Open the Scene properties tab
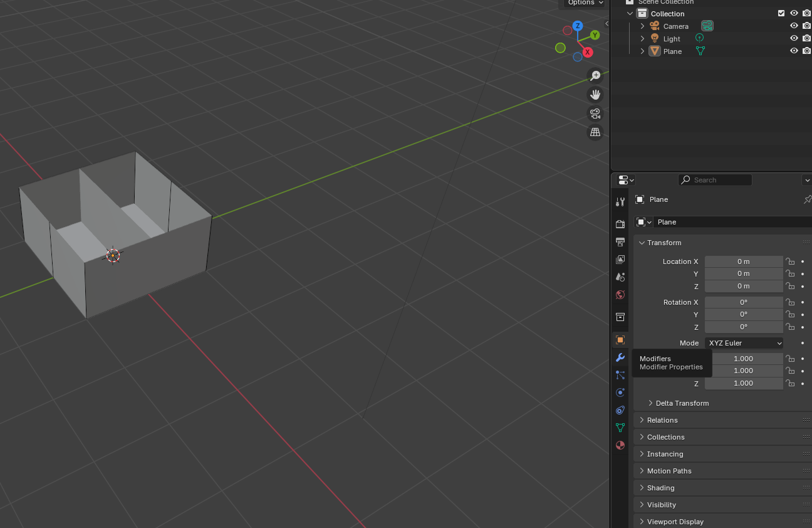Viewport: 812px width, 528px height. point(620,277)
